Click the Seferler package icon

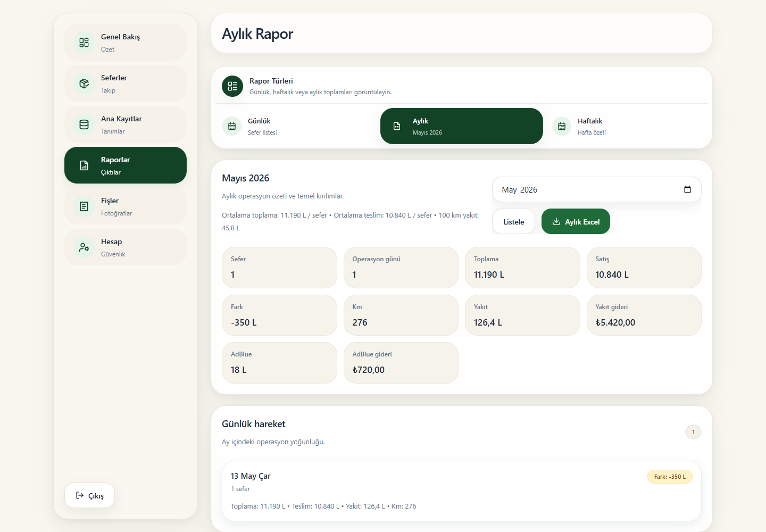click(84, 84)
